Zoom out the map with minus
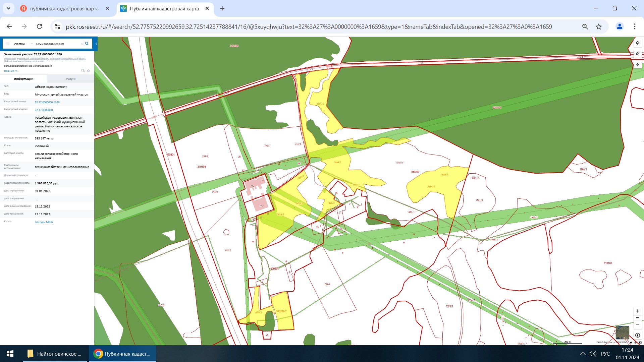644x362 pixels. pos(638,325)
